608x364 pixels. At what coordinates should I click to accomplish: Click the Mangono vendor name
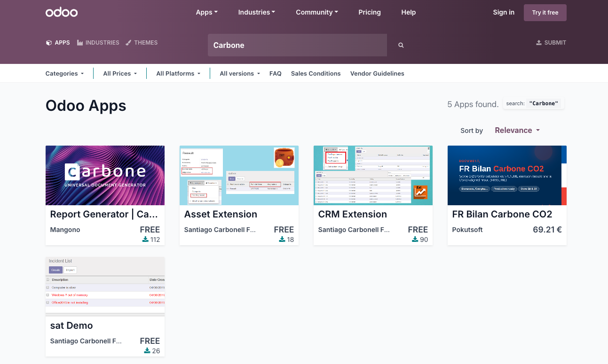pos(65,230)
